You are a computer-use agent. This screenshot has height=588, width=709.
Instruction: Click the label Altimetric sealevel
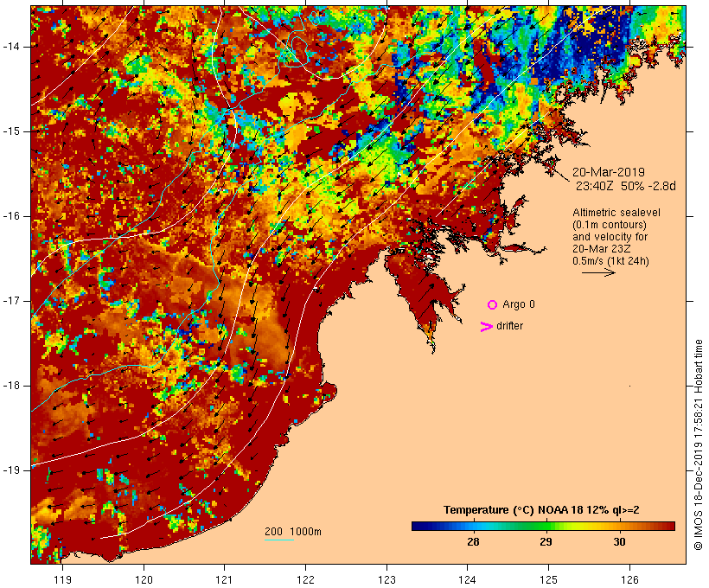pyautogui.click(x=616, y=213)
